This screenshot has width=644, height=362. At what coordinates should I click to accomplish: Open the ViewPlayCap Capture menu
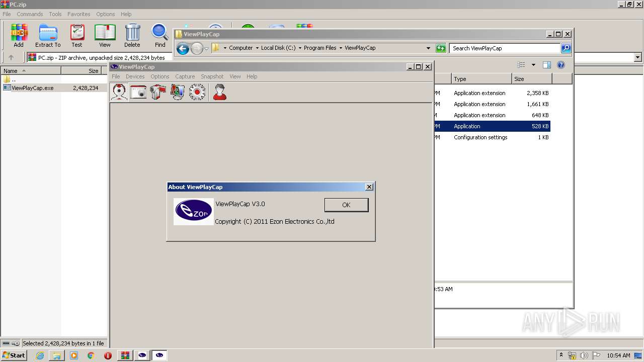[x=185, y=76]
